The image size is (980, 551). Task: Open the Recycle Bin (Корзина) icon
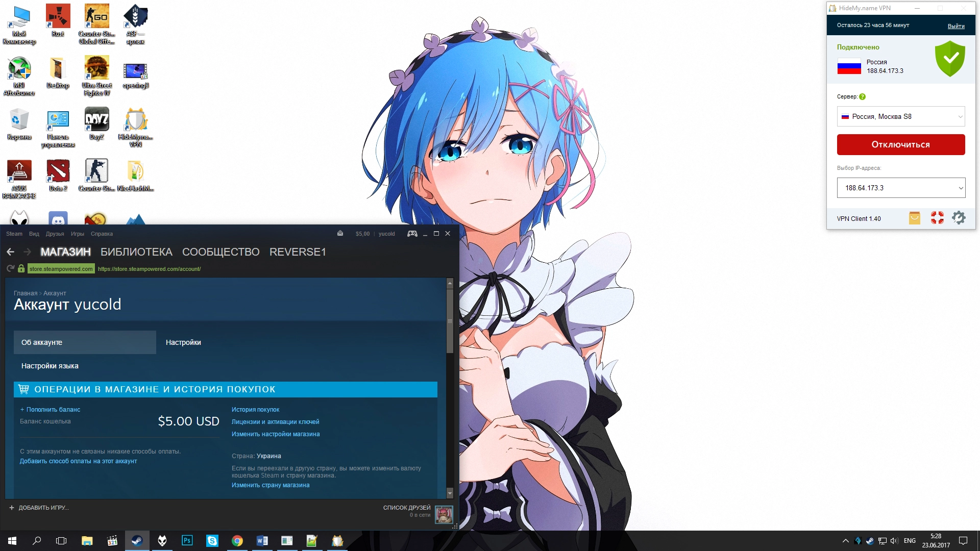[x=19, y=123]
